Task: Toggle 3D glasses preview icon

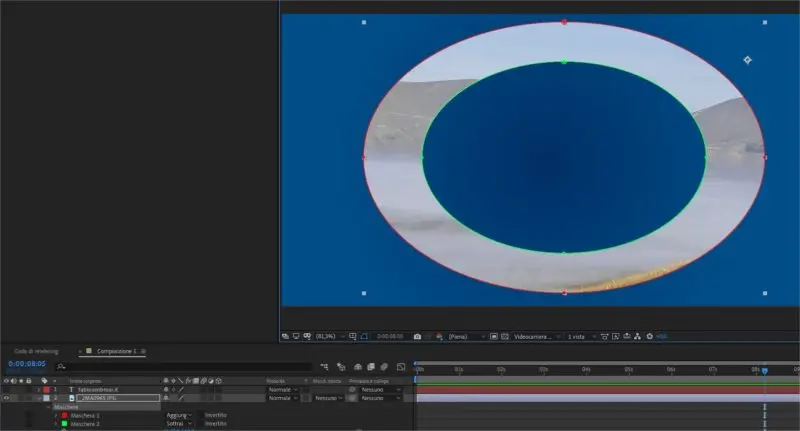Action: [x=307, y=337]
